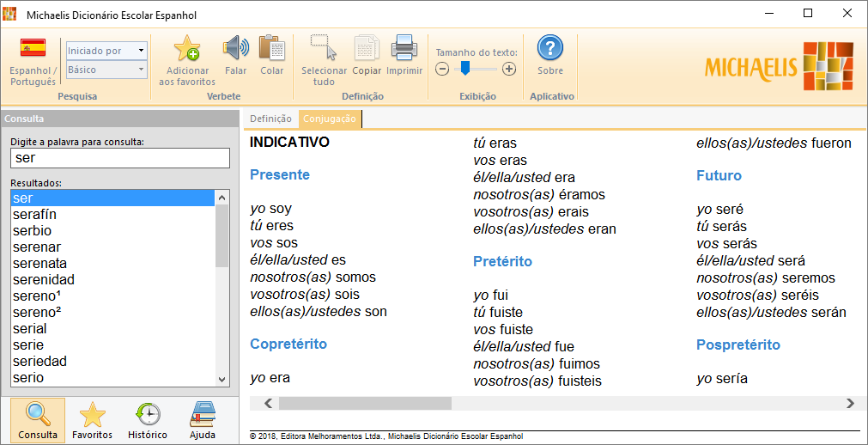The width and height of the screenshot is (868, 445).
Task: Decrease text size with minus icon
Action: point(442,70)
